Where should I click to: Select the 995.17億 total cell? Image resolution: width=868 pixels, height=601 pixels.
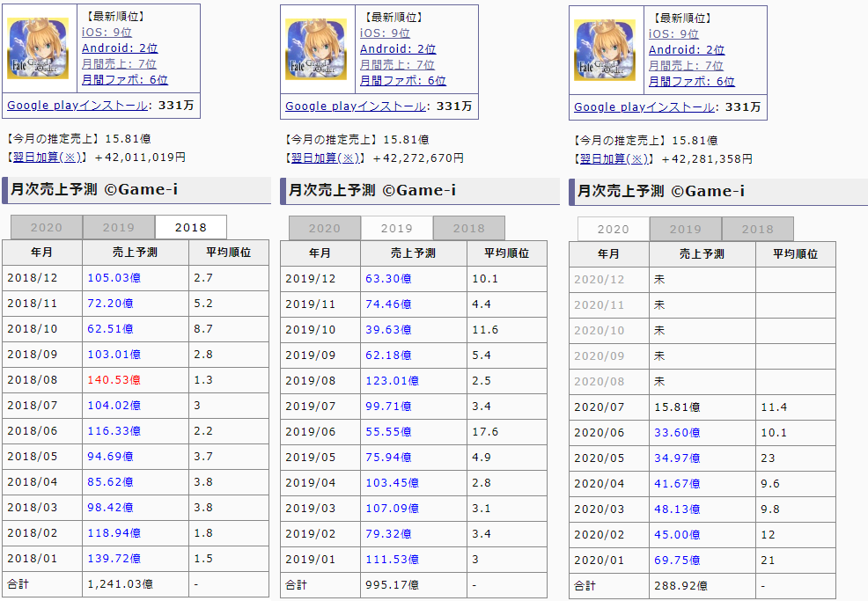tap(414, 585)
